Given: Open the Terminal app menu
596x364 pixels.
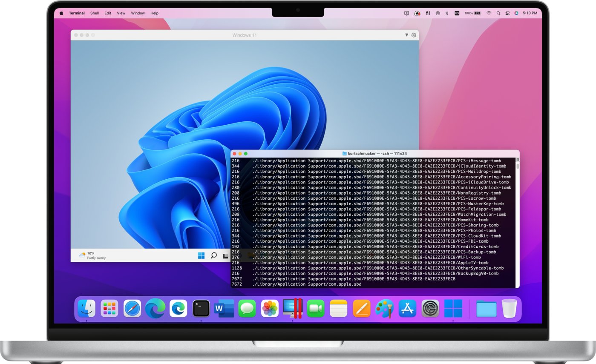Looking at the screenshot, I should point(77,13).
